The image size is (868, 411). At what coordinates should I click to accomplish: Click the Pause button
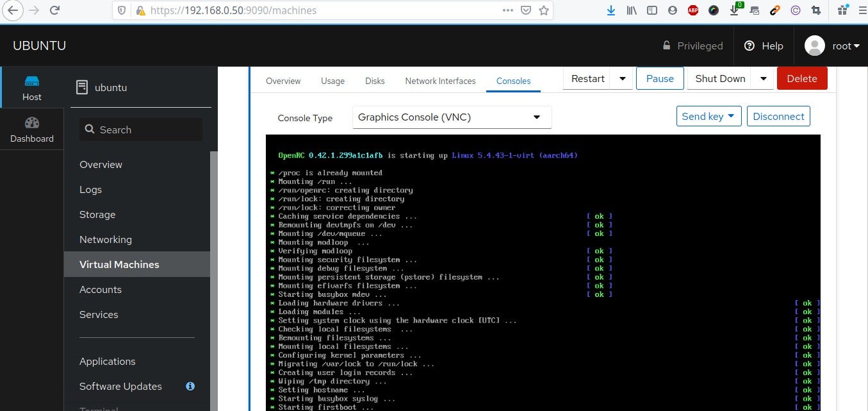click(660, 78)
